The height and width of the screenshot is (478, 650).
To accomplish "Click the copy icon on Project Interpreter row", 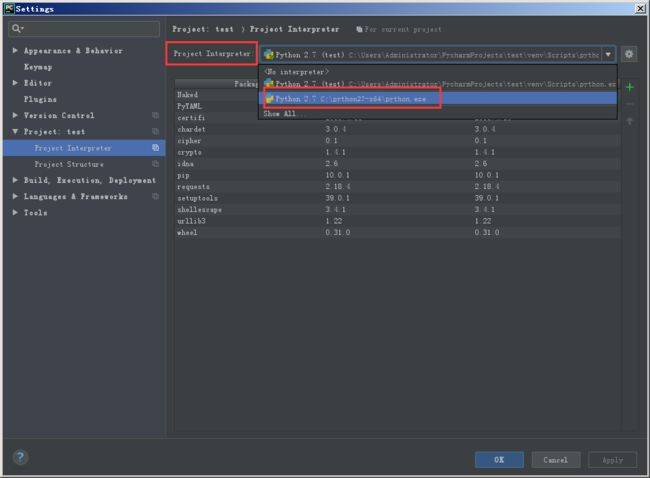I will [155, 148].
